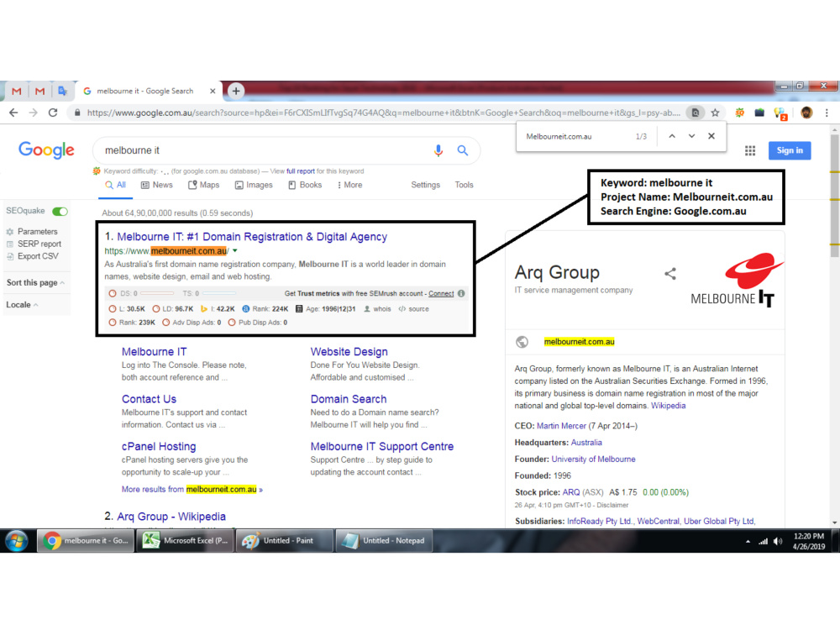The width and height of the screenshot is (840, 630).
Task: Click the Melbourne IT logo thumbnail
Action: (737, 281)
